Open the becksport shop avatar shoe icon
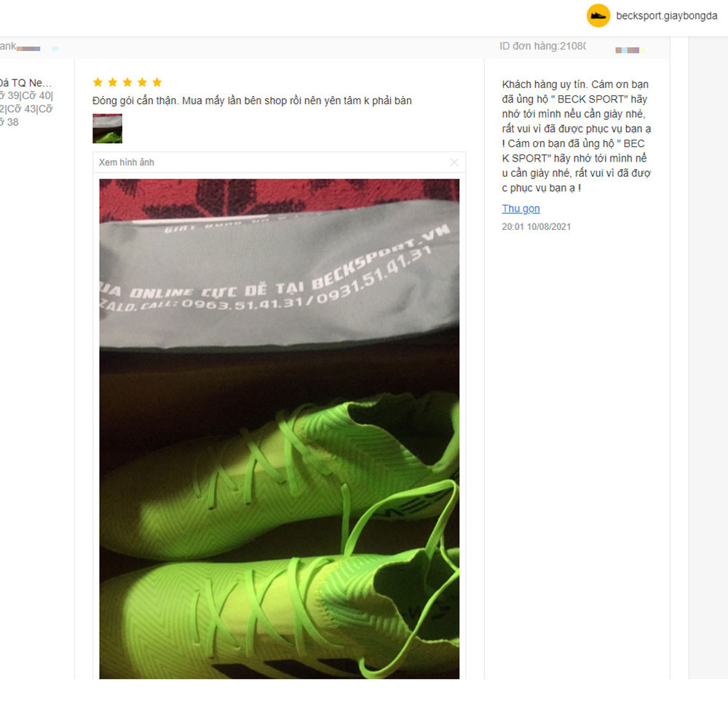The height and width of the screenshot is (728, 728). click(x=598, y=16)
